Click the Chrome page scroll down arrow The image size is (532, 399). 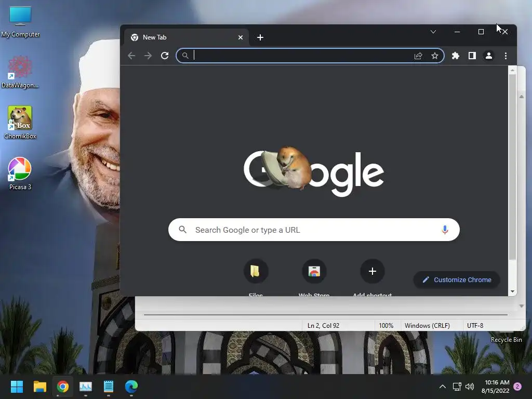tap(512, 291)
